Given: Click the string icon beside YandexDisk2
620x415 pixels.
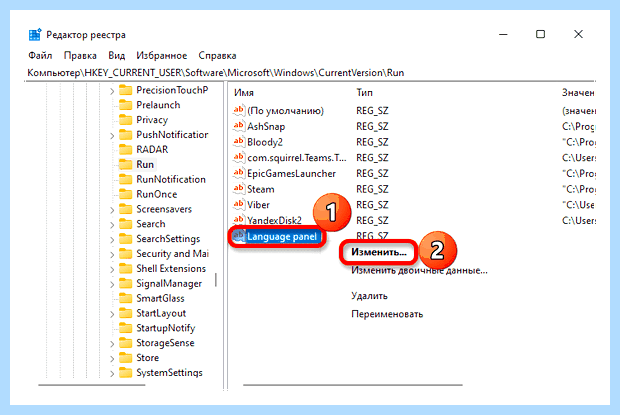Looking at the screenshot, I should tap(238, 220).
